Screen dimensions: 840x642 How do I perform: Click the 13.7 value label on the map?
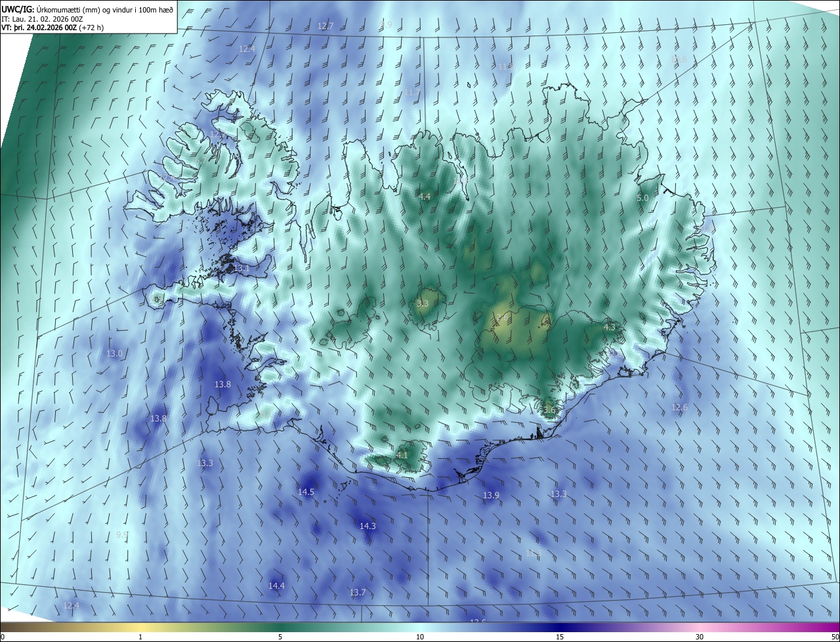(x=357, y=592)
